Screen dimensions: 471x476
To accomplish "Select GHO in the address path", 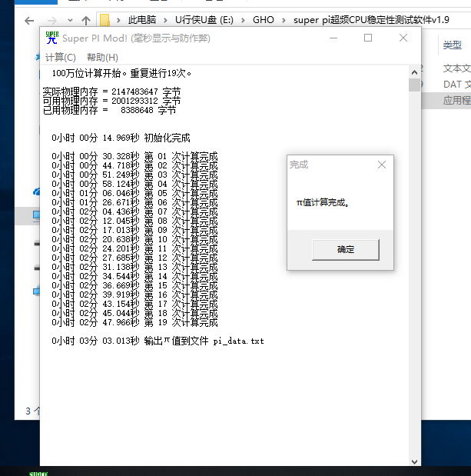I will tap(264, 20).
